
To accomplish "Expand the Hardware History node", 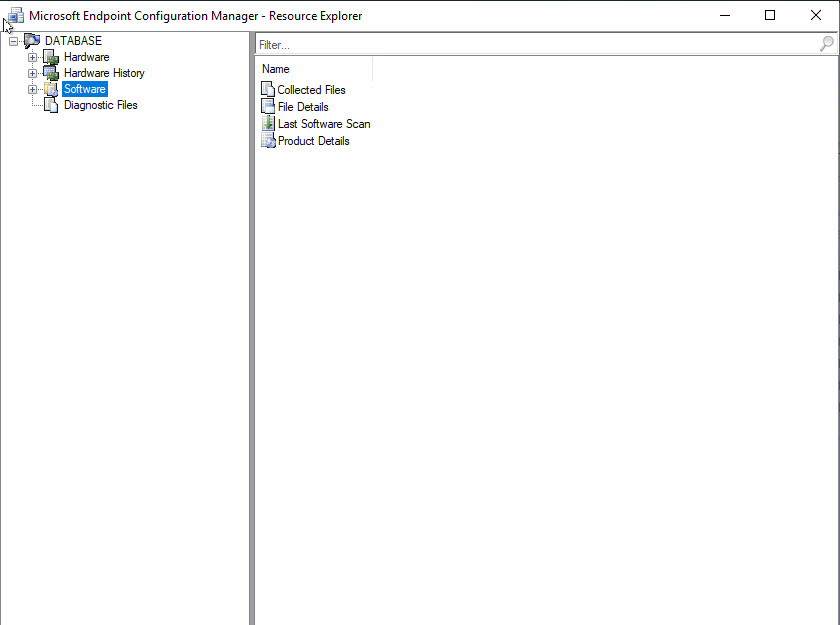I will pyautogui.click(x=32, y=74).
